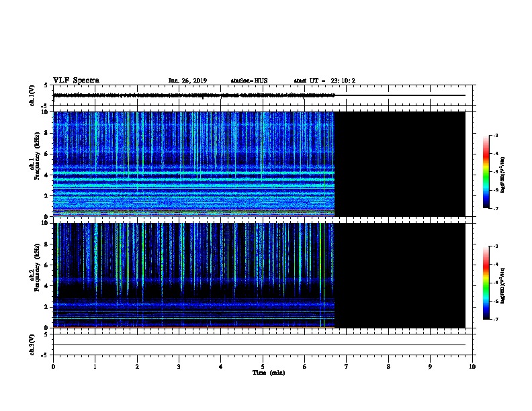The height and width of the screenshot is (411, 532).
Task: Click the ch.1 "Frequency (kHz)" axis label
Action: pyautogui.click(x=37, y=156)
